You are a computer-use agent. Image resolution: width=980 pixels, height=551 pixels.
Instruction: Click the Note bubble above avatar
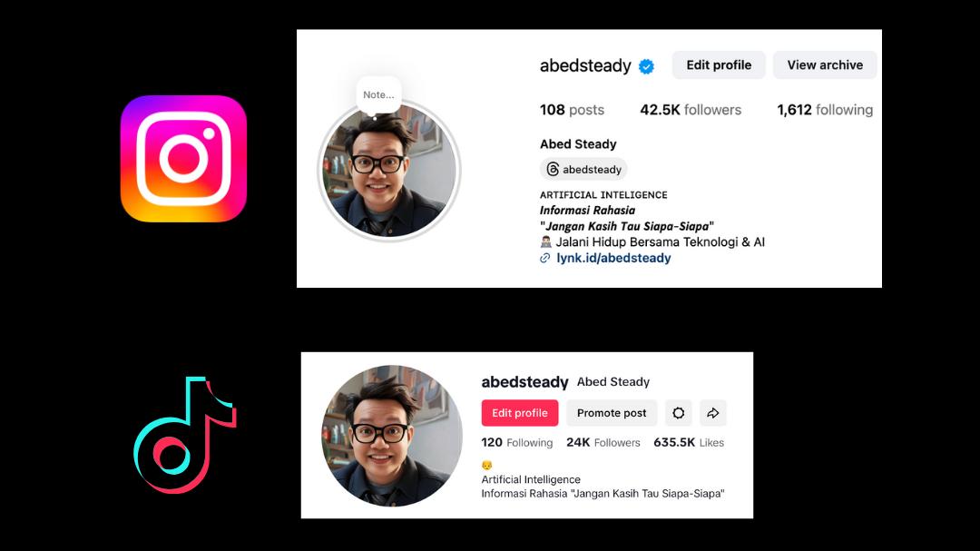[378, 95]
